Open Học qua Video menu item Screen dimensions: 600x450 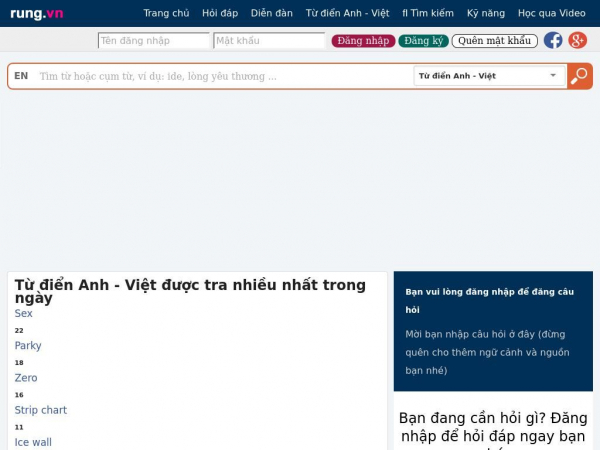click(x=551, y=13)
